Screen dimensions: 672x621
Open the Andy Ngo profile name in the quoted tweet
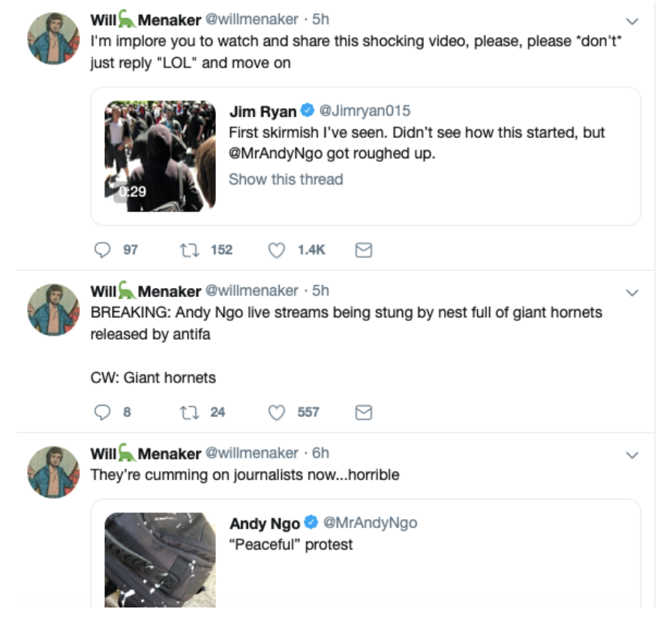265,523
